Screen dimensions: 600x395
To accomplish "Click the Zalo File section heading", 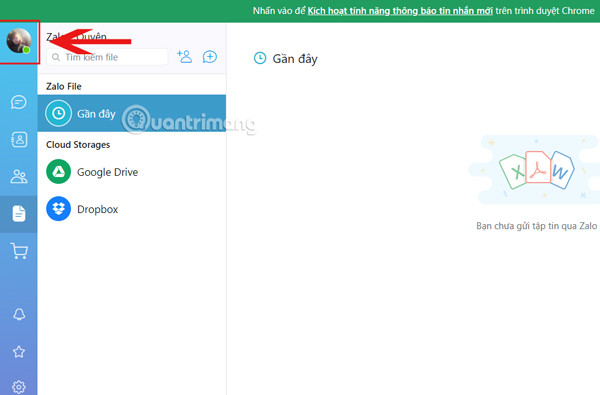I will point(64,87).
